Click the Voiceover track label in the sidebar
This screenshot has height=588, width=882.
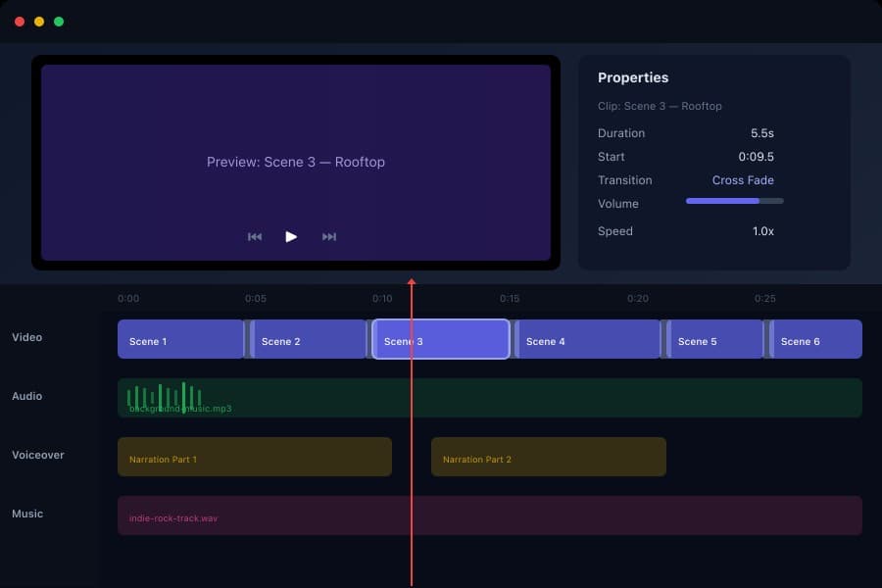38,455
